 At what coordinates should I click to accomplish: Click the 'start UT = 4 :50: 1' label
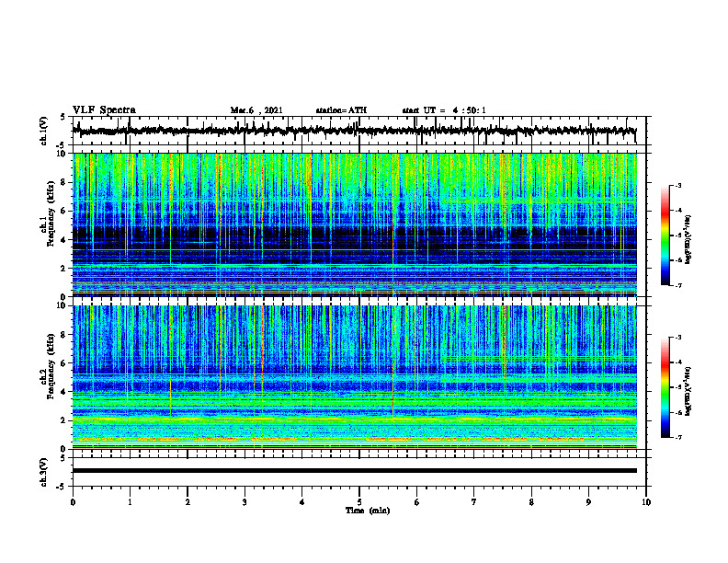444,110
